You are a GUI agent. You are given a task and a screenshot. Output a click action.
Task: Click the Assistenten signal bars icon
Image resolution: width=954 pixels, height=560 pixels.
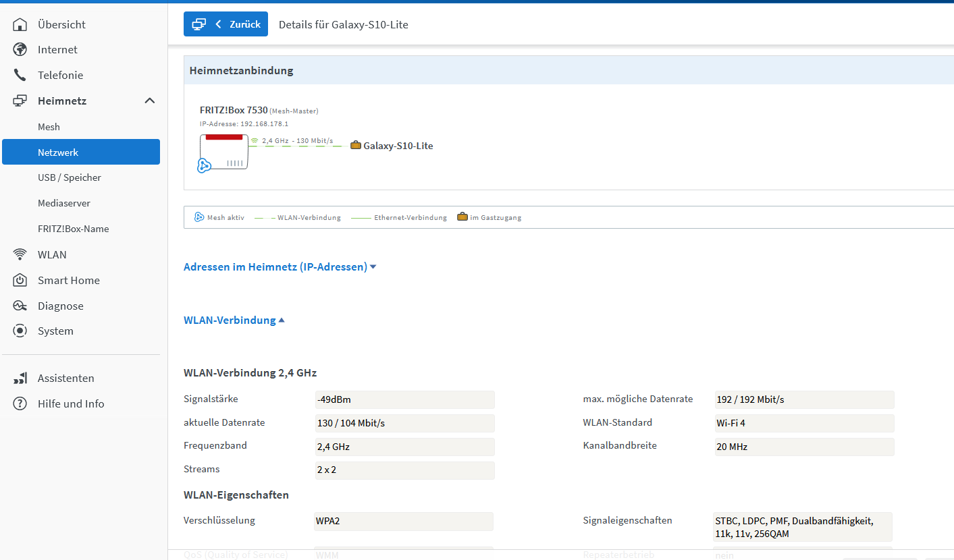coord(20,379)
